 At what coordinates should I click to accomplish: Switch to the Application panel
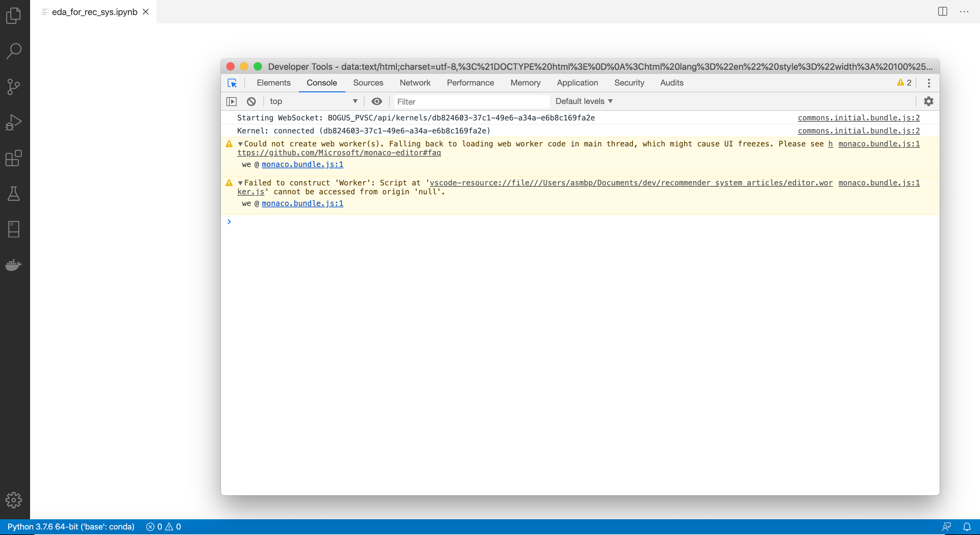click(577, 82)
